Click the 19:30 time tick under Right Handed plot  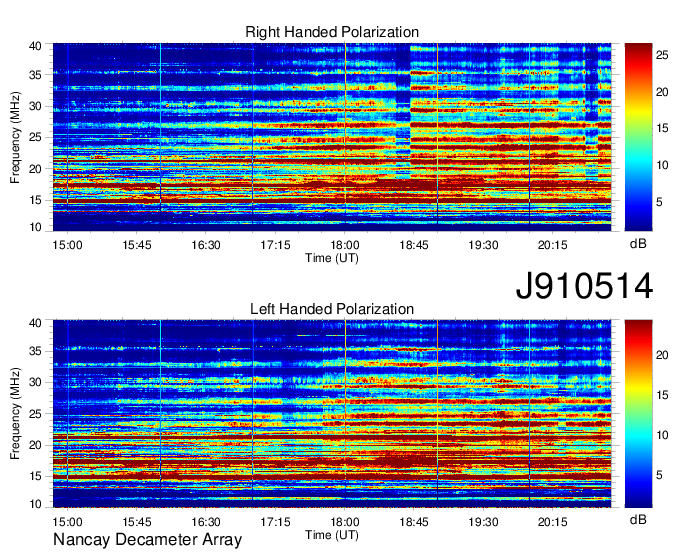[483, 245]
